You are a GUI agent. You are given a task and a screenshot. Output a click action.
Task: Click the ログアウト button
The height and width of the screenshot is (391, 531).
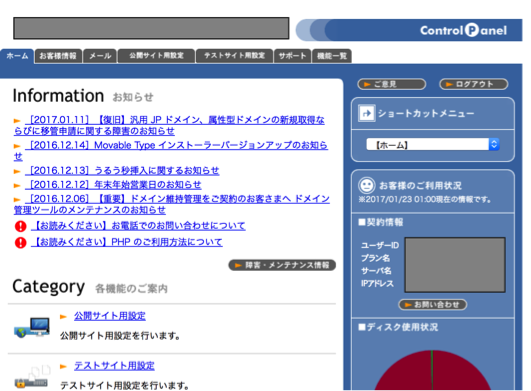473,84
